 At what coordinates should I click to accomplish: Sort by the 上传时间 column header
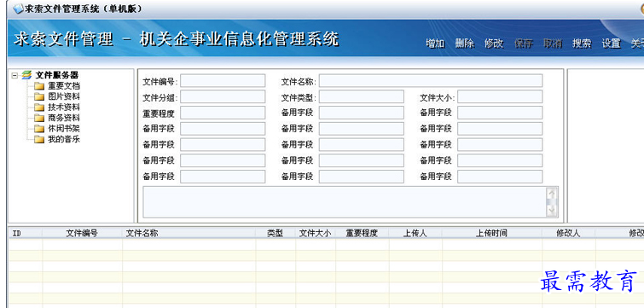[x=492, y=233]
